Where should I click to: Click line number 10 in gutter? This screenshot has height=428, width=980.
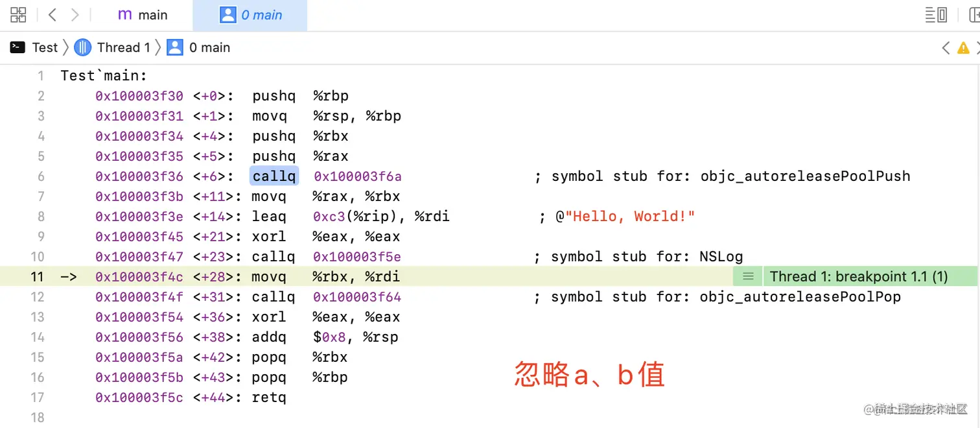[x=37, y=257]
